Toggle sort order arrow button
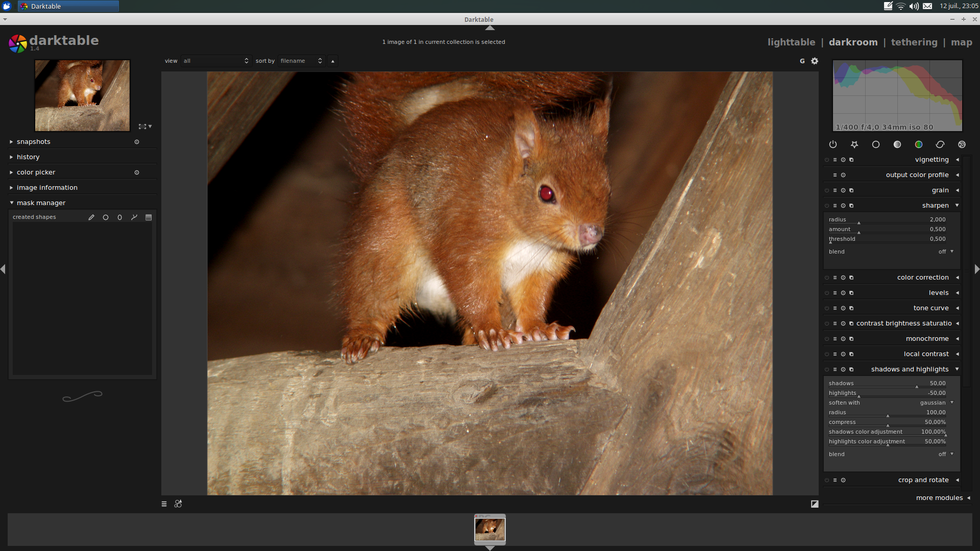980x551 pixels. (333, 61)
